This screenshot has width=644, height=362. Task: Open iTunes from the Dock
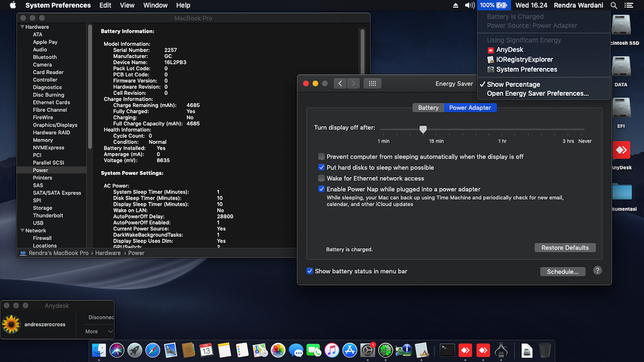tap(331, 350)
